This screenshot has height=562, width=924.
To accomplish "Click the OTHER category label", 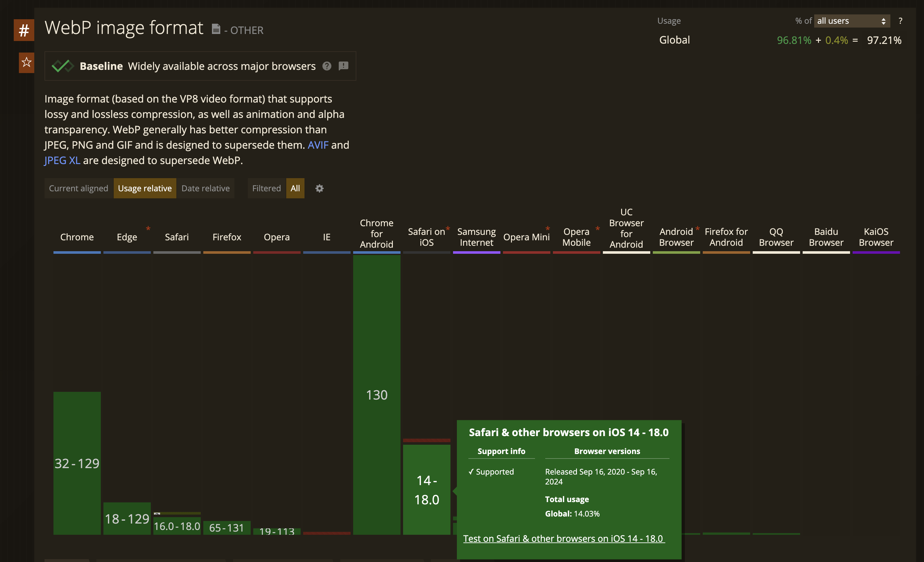I will pos(247,30).
